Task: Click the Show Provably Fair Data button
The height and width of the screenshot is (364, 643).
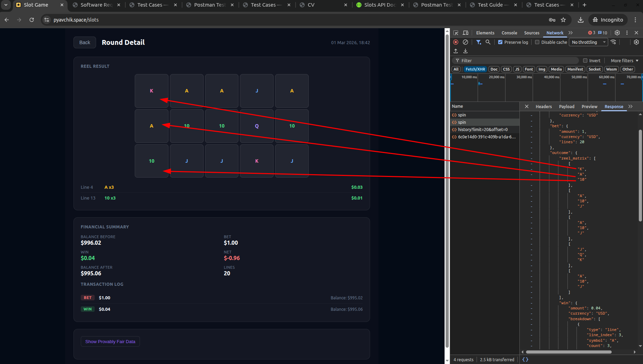Action: [110, 341]
